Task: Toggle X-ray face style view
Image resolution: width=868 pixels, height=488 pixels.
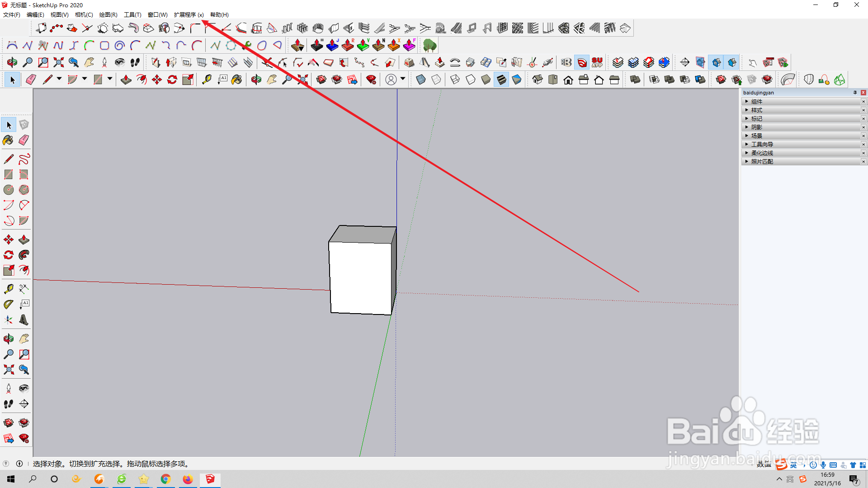Action: pos(420,80)
